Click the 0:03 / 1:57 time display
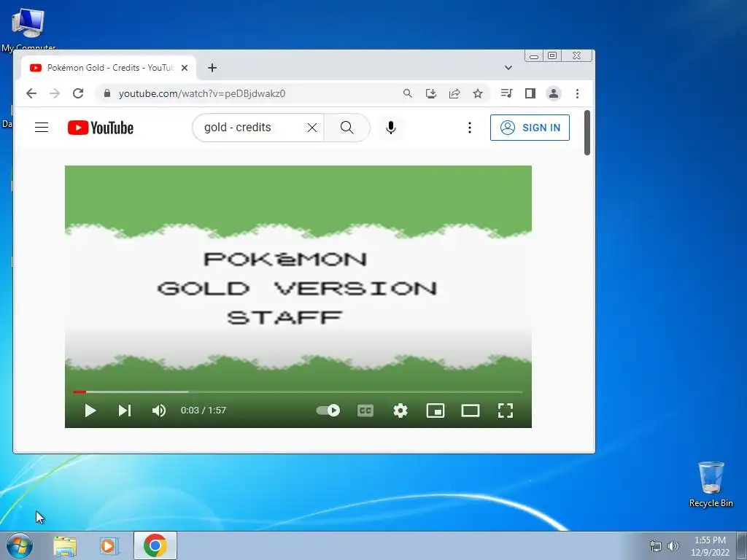This screenshot has height=560, width=747. click(x=204, y=411)
